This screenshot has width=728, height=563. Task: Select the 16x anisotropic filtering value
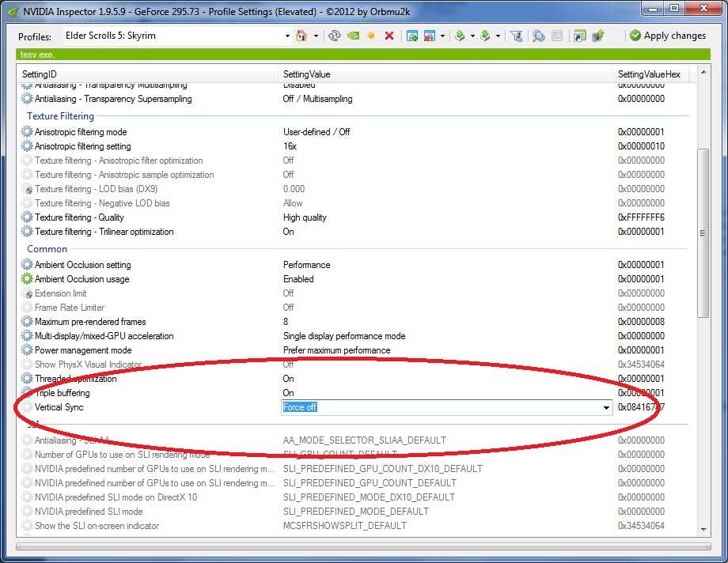[290, 146]
